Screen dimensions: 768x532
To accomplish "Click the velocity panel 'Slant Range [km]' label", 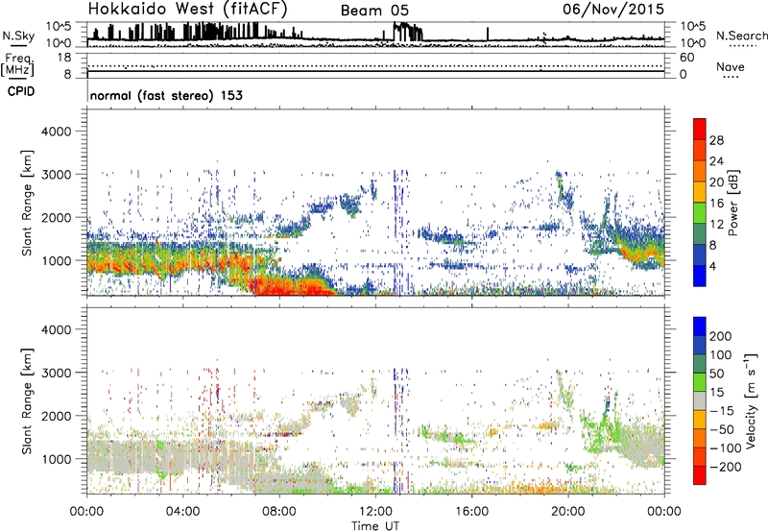I will point(27,401).
